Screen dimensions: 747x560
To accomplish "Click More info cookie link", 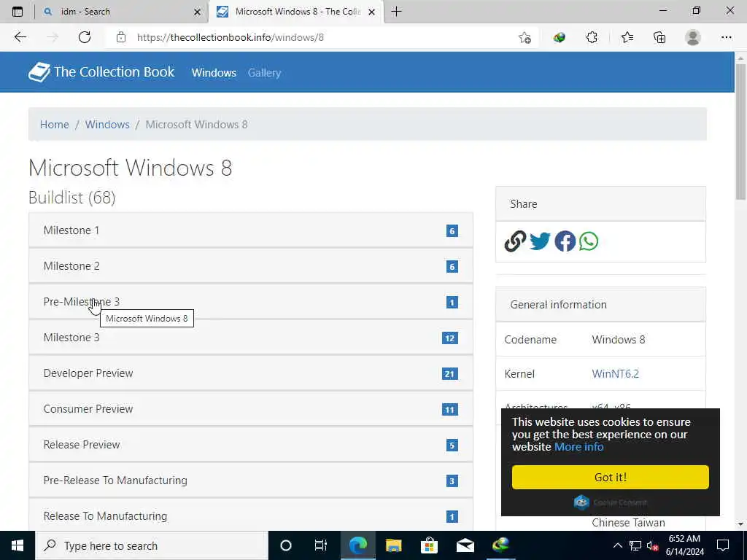I will pyautogui.click(x=578, y=447).
